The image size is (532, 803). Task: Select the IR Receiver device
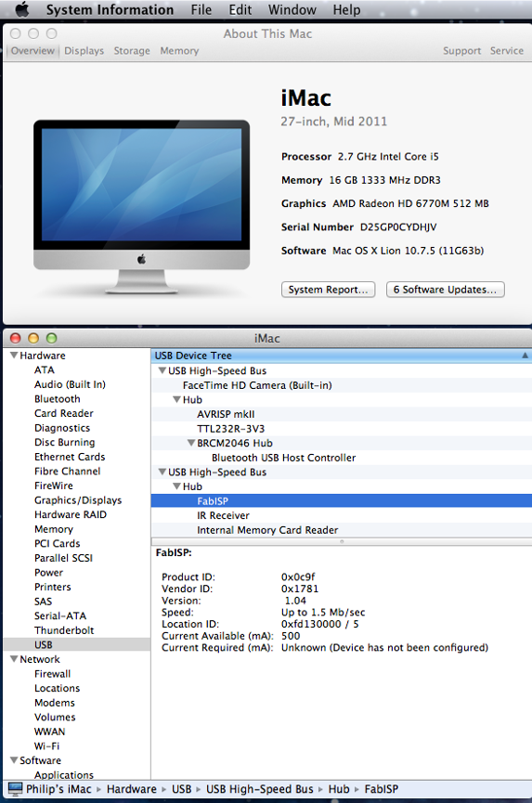click(223, 515)
